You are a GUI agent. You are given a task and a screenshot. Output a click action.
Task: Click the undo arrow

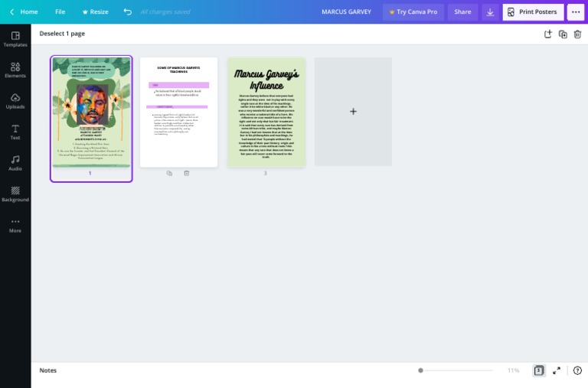coord(128,11)
